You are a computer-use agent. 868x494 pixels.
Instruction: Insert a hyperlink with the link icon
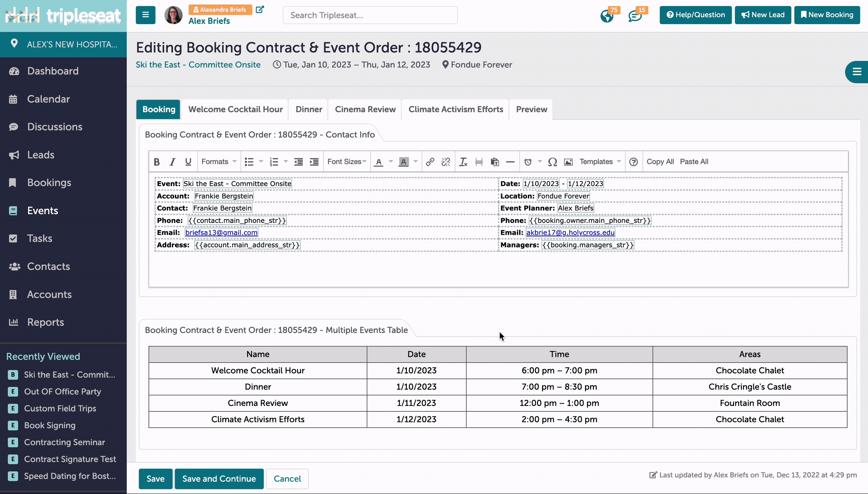[430, 162]
